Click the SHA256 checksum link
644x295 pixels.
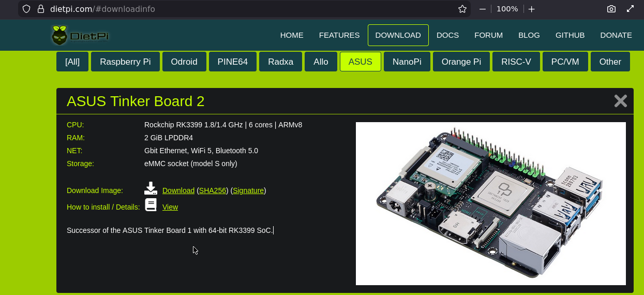click(213, 190)
